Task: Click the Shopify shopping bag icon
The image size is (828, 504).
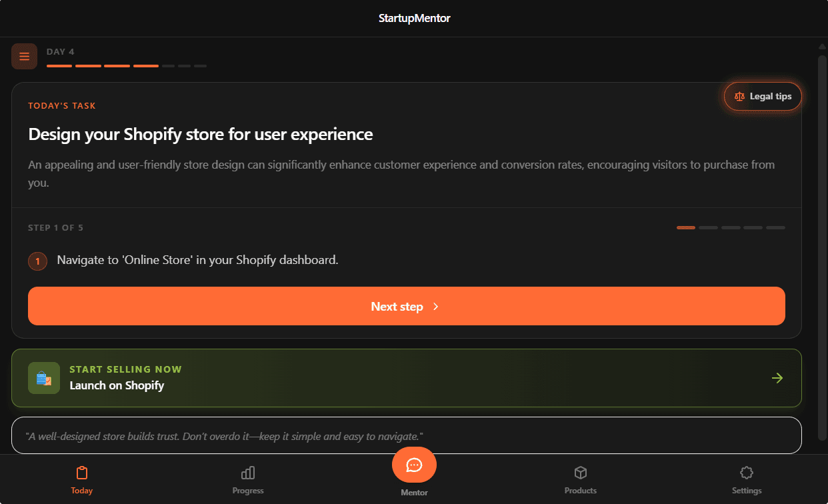Action: pyautogui.click(x=43, y=378)
